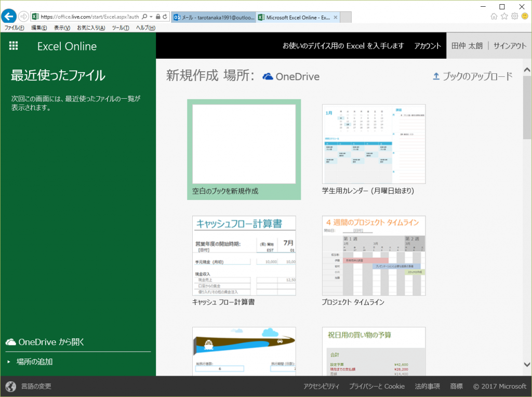
Task: Open the favorites star icon
Action: tap(504, 16)
